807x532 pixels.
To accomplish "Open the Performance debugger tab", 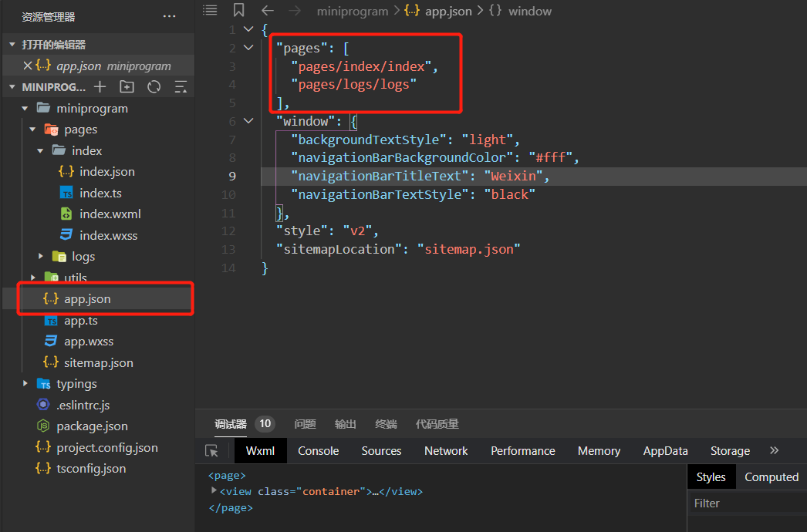I will tap(523, 451).
